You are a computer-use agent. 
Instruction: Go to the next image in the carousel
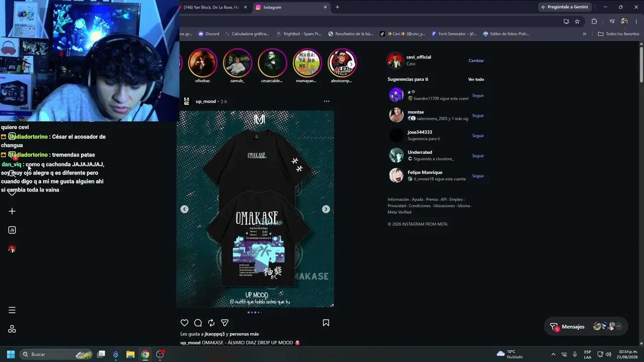coord(326,209)
